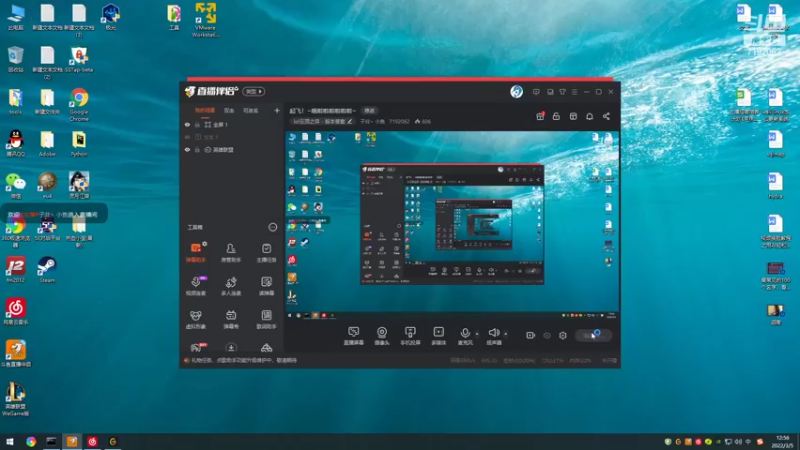This screenshot has height=450, width=800.
Task: Toggle the lock on 全屏 1 source
Action: coord(197,124)
